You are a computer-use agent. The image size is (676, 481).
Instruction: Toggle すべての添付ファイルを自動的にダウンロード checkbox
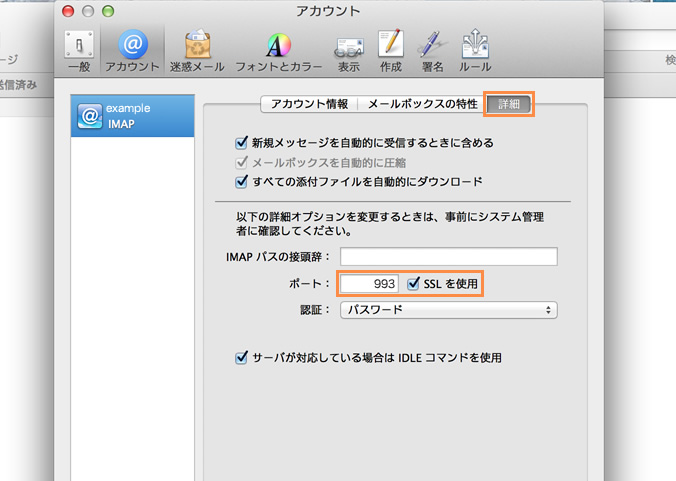[x=241, y=181]
